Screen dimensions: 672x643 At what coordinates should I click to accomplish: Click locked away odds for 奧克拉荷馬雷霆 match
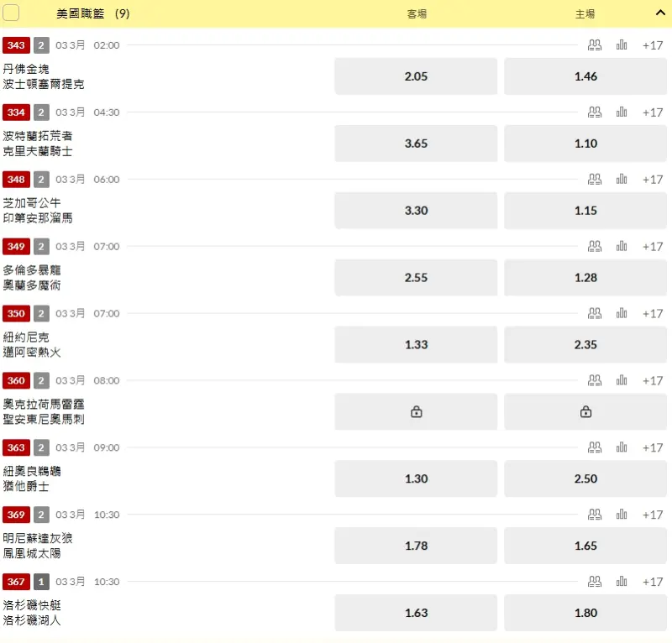[x=416, y=412]
